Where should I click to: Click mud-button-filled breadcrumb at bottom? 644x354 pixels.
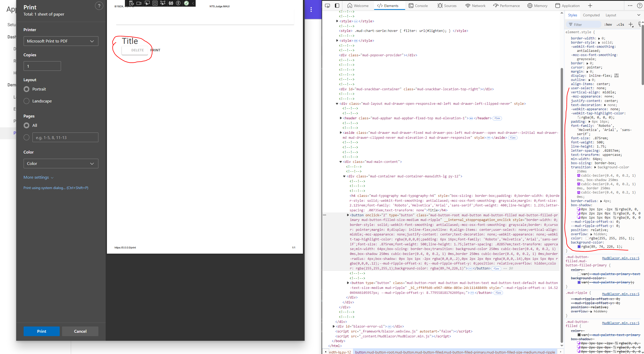pos(455,352)
